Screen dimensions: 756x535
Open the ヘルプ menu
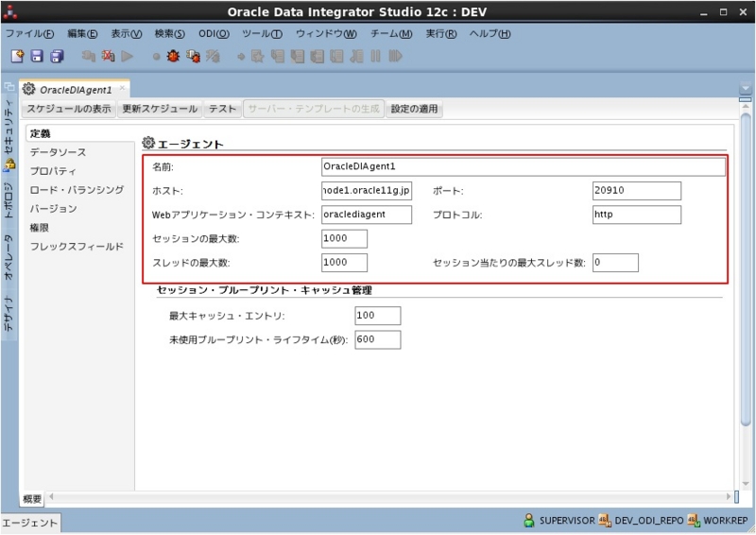(490, 34)
